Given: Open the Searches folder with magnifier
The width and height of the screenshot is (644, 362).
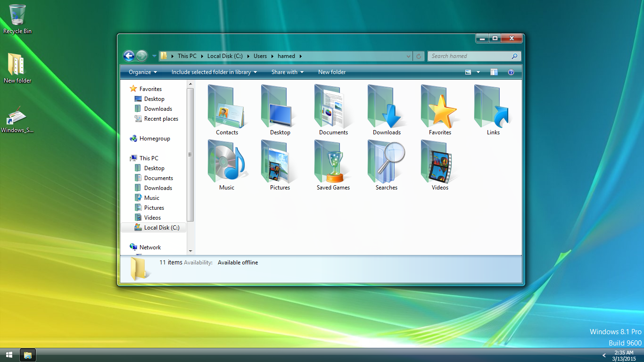Looking at the screenshot, I should (387, 165).
